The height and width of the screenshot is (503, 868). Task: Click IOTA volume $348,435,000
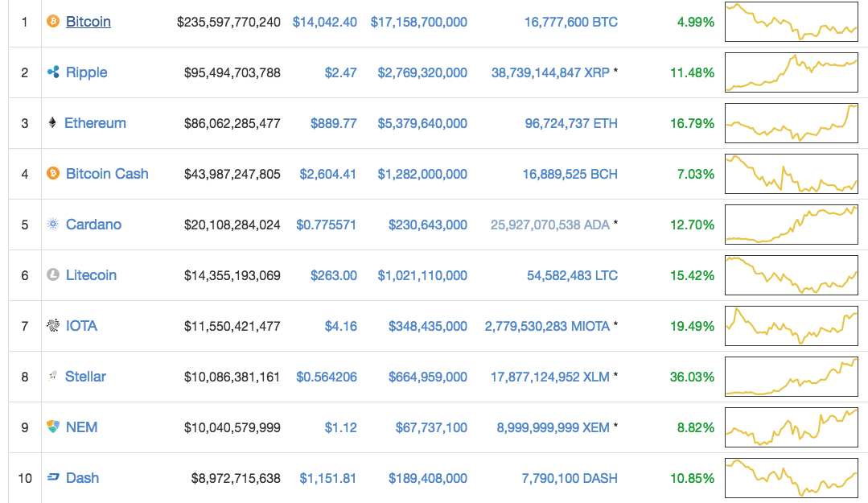point(428,326)
